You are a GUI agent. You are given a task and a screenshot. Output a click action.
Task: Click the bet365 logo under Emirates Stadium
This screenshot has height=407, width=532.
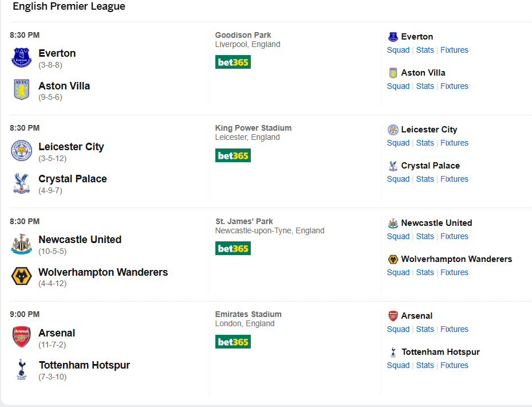tap(233, 342)
